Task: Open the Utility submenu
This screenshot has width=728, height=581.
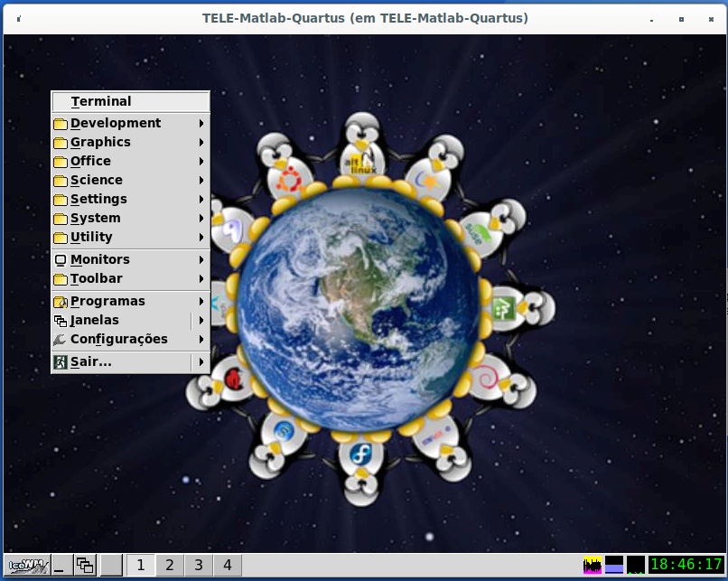Action: tap(130, 238)
